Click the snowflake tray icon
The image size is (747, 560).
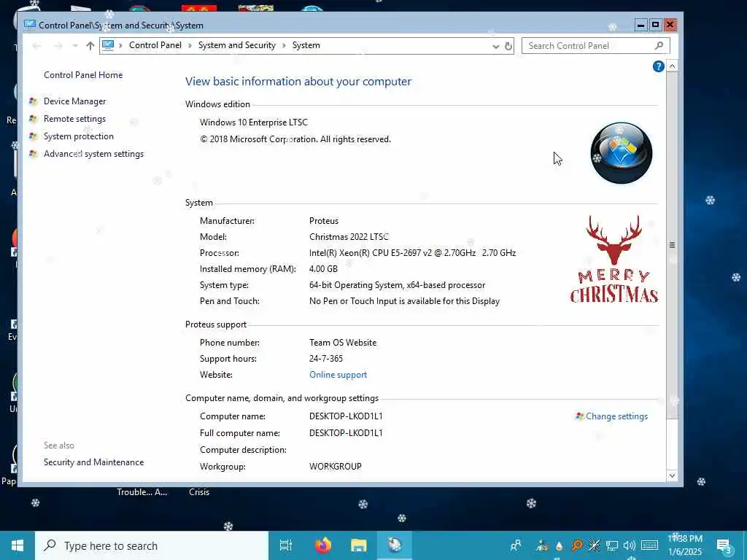(x=594, y=545)
